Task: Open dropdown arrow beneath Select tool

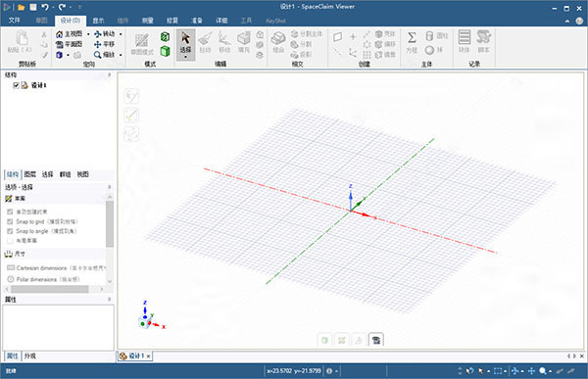Action: (x=185, y=58)
